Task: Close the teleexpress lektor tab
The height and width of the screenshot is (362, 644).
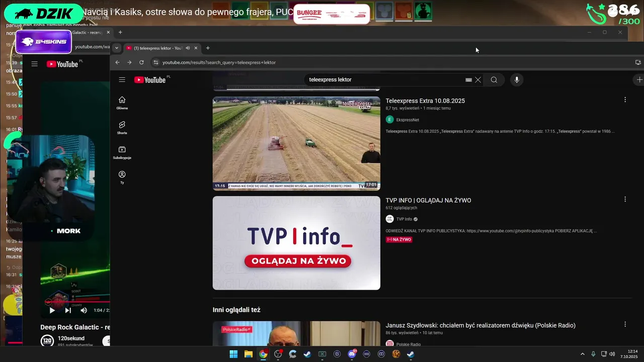Action: (196, 48)
